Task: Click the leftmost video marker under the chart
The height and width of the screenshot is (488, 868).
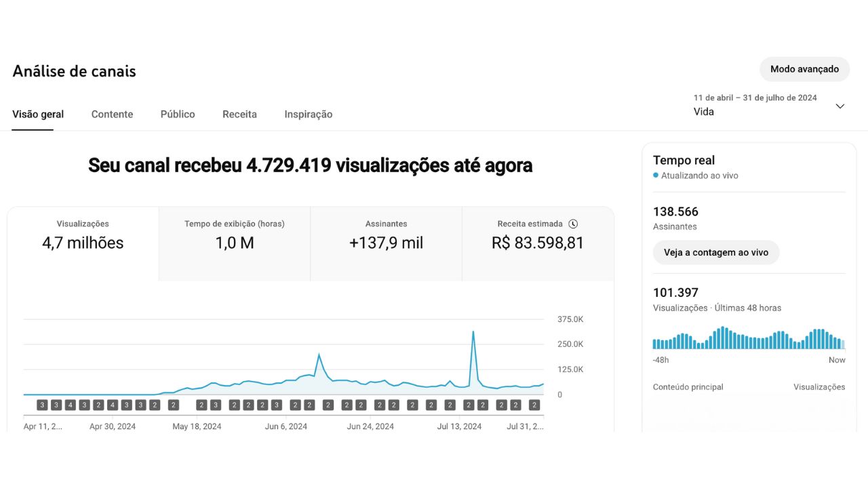Action: [42, 405]
